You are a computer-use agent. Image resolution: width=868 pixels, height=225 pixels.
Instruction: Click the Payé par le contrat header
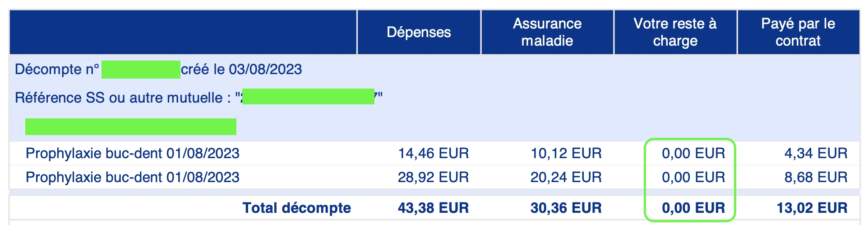[x=798, y=32]
